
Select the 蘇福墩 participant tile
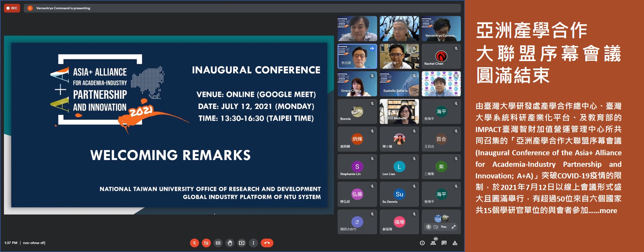(x=399, y=222)
